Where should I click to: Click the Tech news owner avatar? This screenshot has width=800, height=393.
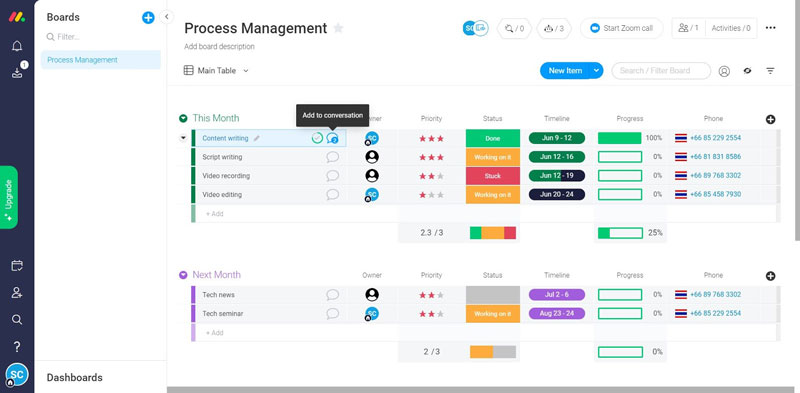point(372,294)
